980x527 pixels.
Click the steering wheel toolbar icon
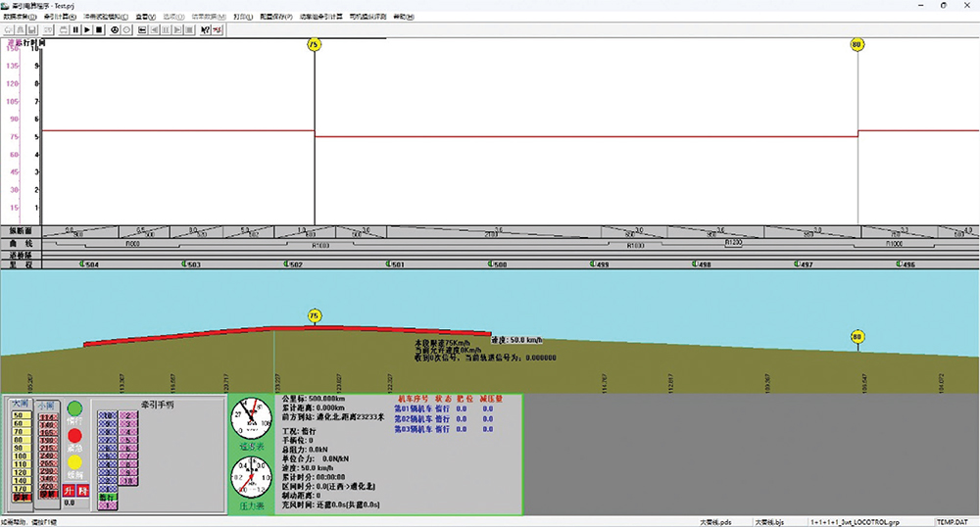tap(114, 29)
